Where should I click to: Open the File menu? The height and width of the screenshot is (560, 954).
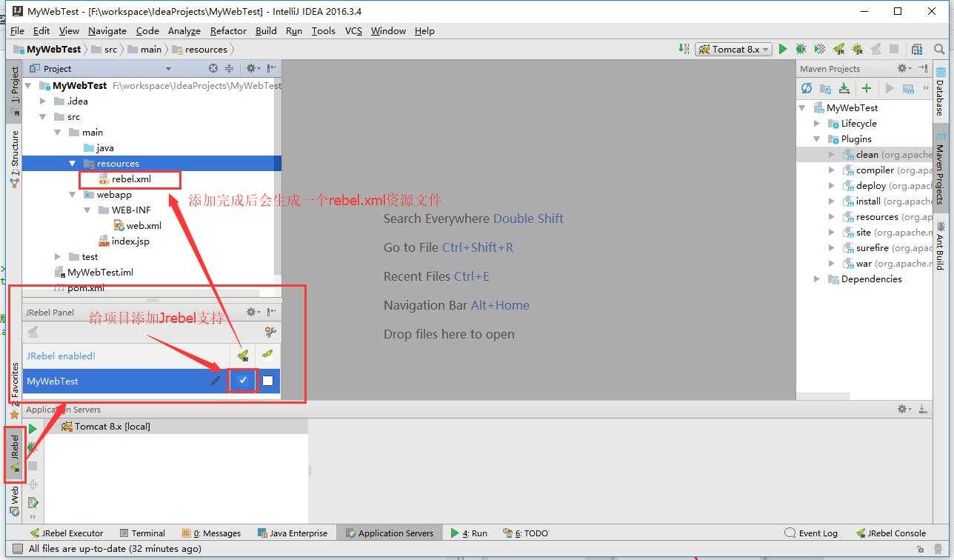(x=17, y=30)
